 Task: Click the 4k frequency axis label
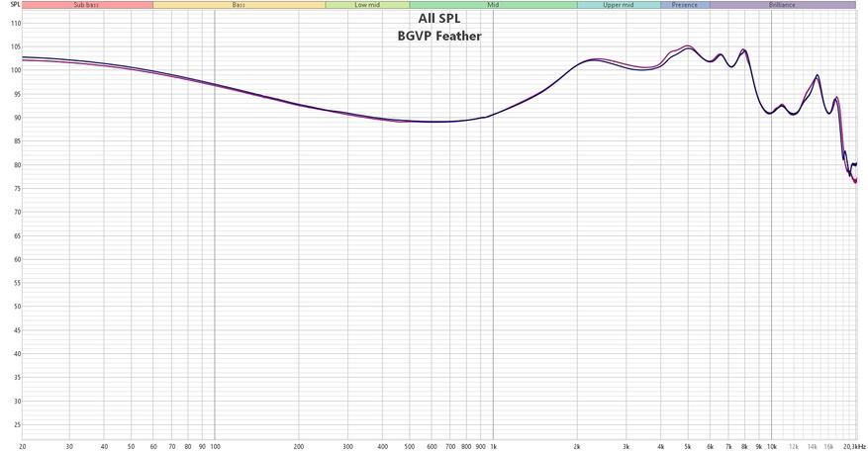(x=661, y=446)
